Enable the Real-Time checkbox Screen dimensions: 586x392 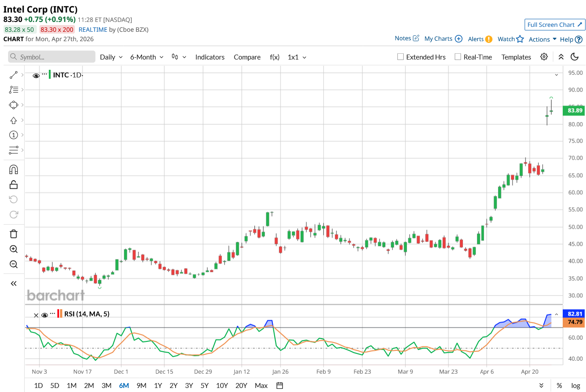coord(457,57)
